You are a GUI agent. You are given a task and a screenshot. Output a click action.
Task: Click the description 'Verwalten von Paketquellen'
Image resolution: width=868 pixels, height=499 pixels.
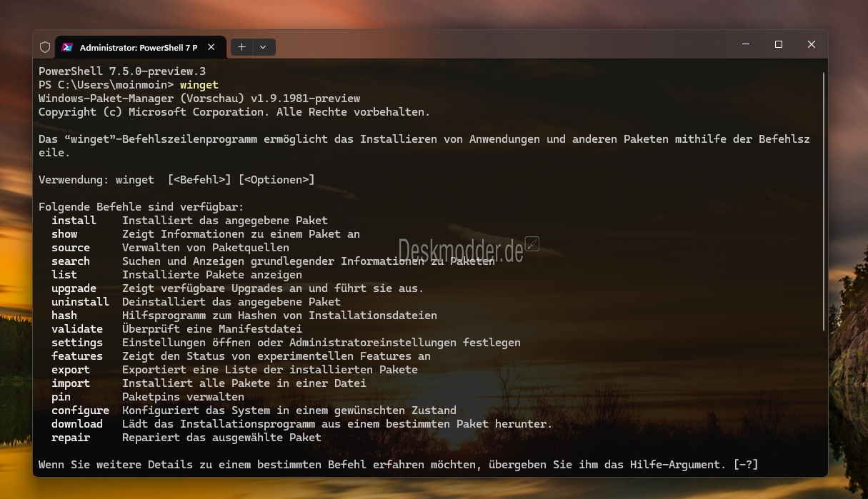coord(206,248)
